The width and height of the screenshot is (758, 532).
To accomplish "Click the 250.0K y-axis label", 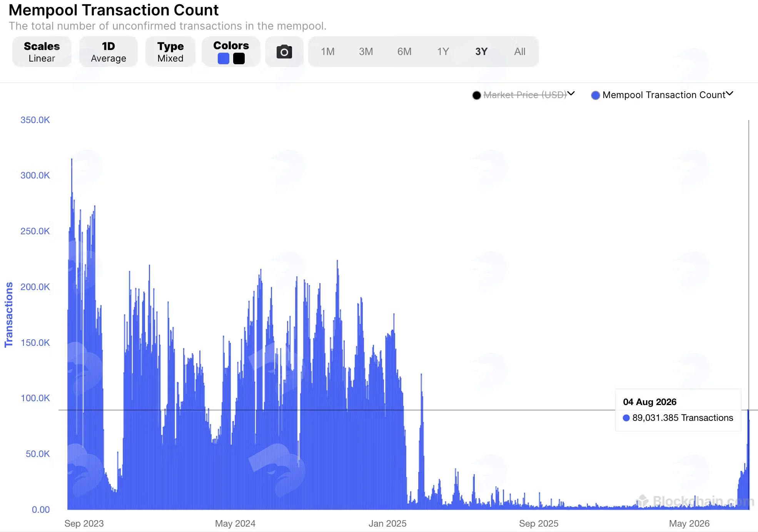I will (x=35, y=231).
